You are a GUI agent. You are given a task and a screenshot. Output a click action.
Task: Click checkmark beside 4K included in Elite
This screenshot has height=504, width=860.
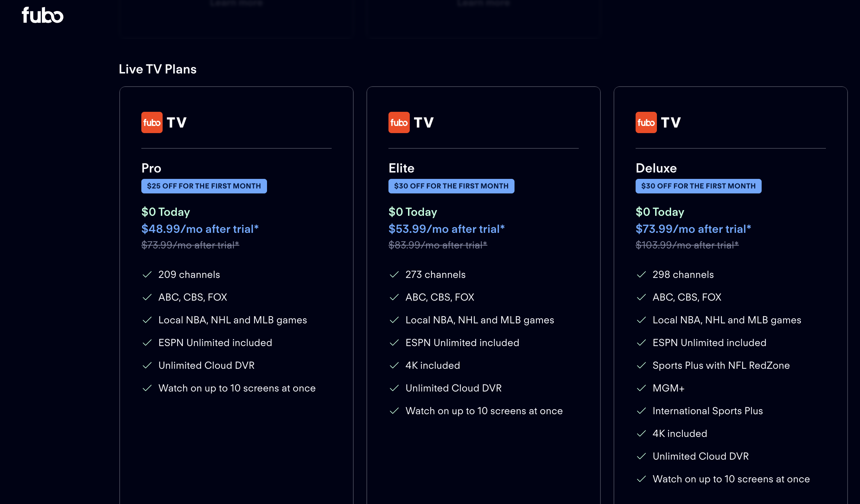(x=394, y=365)
